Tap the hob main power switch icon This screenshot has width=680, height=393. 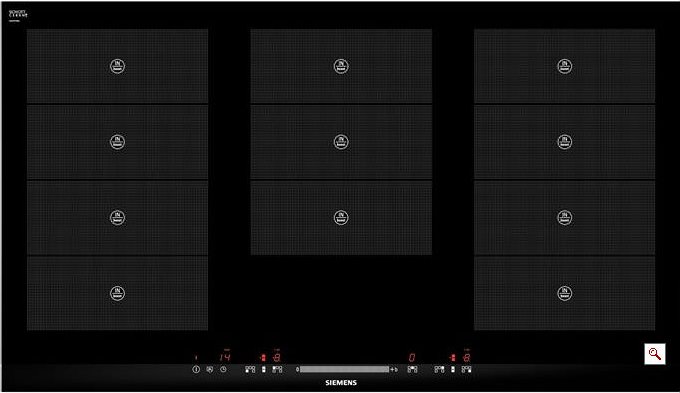pos(196,370)
